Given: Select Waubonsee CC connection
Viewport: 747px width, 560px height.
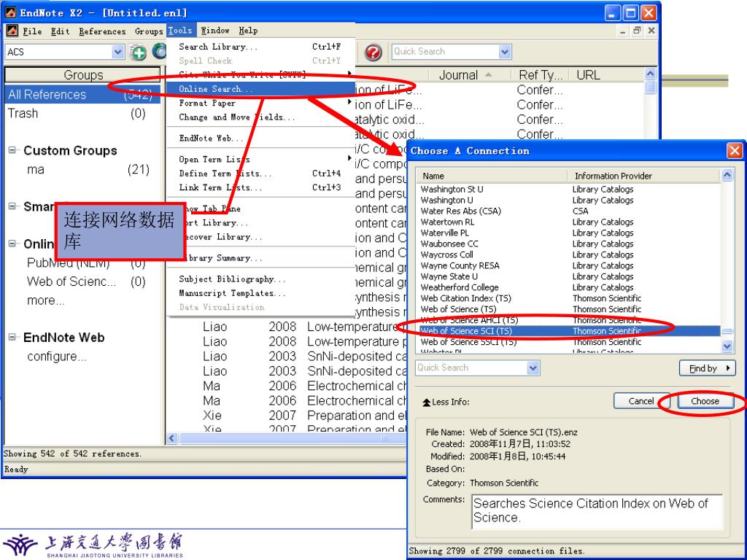Looking at the screenshot, I should pos(568,244).
